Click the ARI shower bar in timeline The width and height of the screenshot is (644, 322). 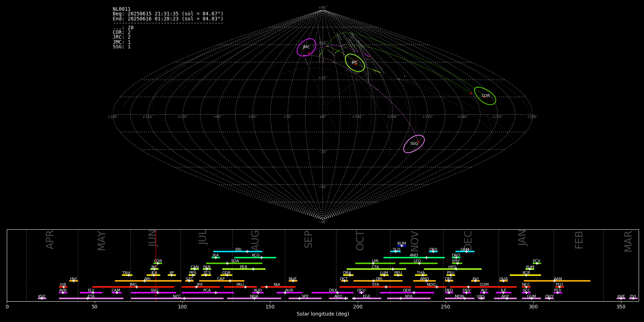pos(148,281)
